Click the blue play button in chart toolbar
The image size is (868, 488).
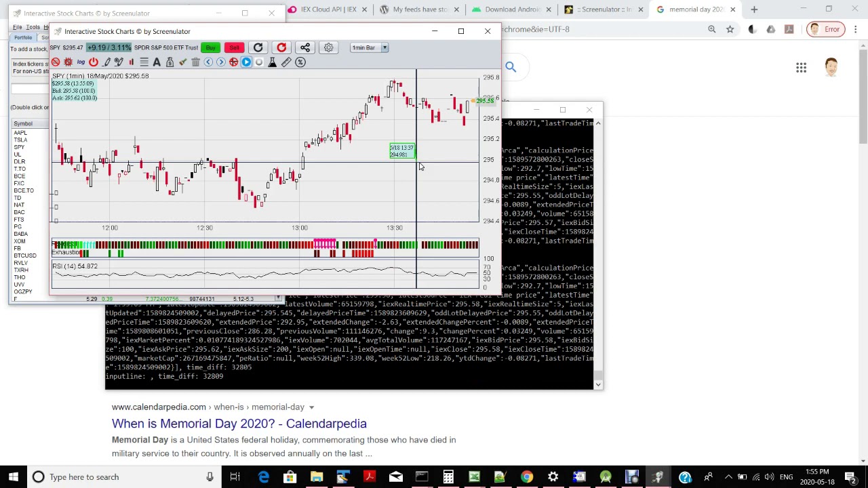(246, 62)
